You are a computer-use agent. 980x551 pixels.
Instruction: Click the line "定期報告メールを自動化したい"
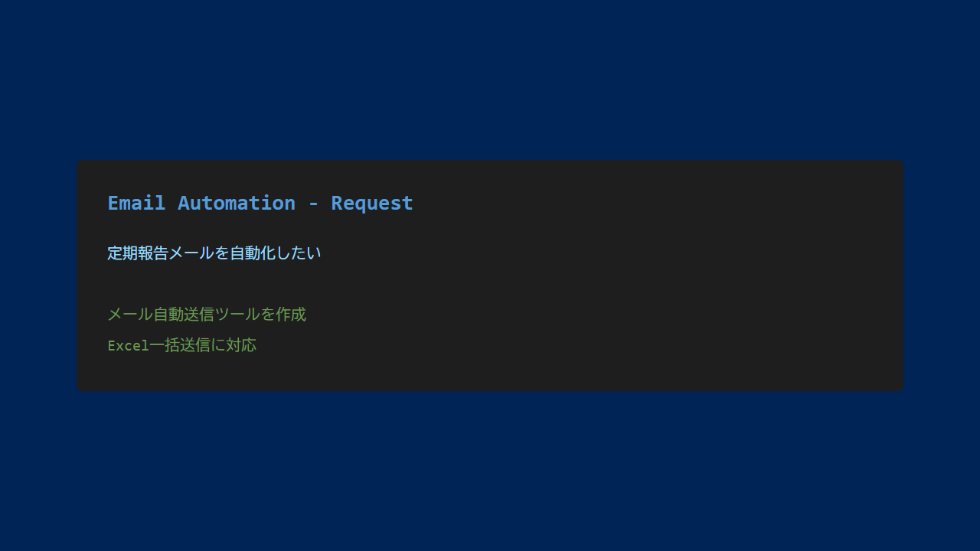(214, 253)
